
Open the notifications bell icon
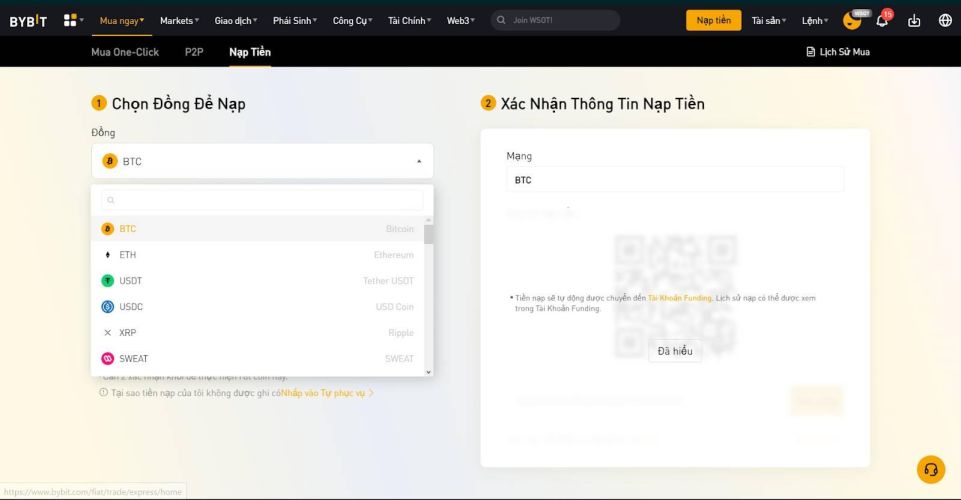882,20
